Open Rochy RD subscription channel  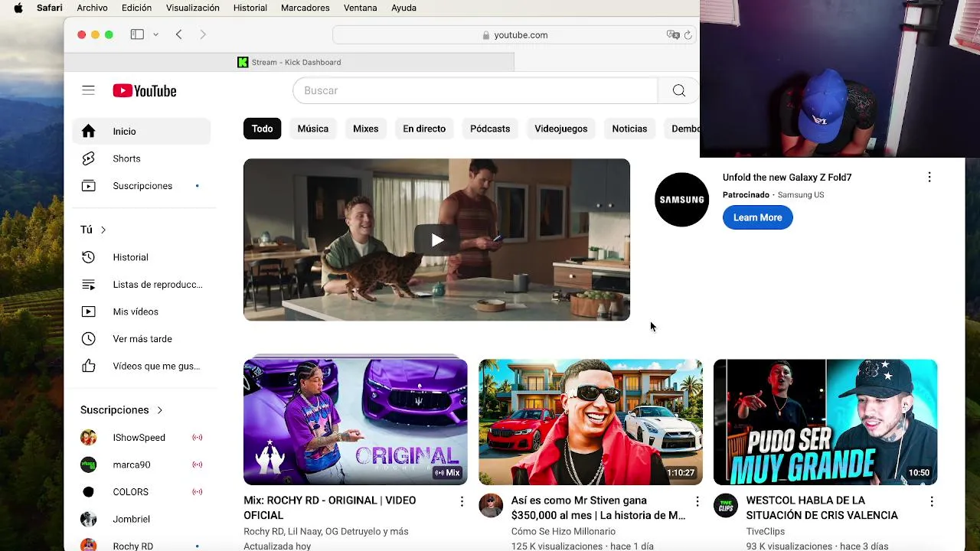142,546
